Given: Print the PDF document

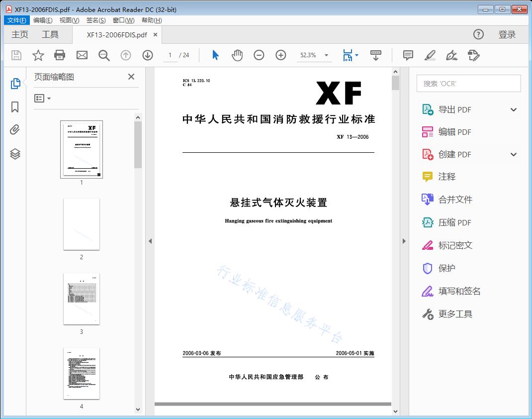Looking at the screenshot, I should [x=60, y=55].
